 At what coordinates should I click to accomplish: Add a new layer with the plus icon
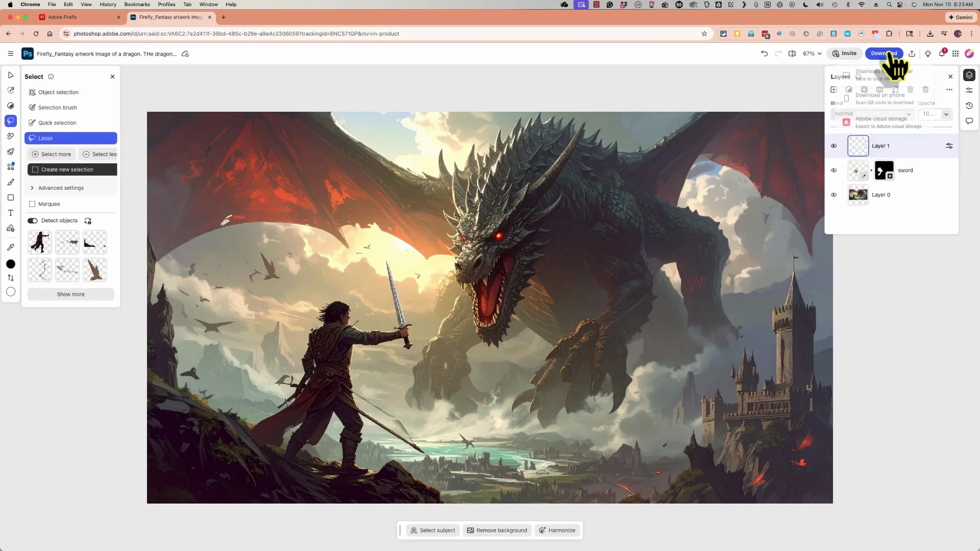tap(834, 89)
